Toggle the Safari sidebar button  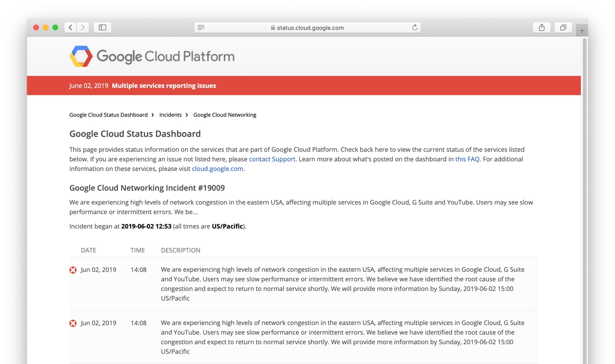pyautogui.click(x=103, y=28)
